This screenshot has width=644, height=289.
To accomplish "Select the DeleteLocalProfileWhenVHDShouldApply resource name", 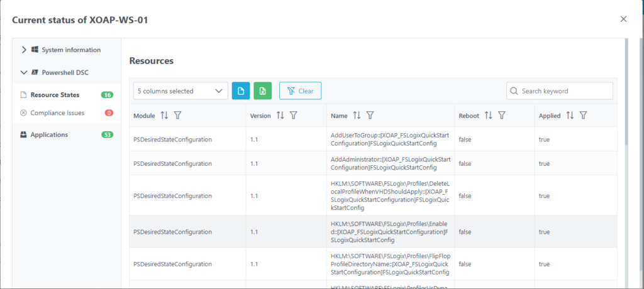I will [x=390, y=195].
